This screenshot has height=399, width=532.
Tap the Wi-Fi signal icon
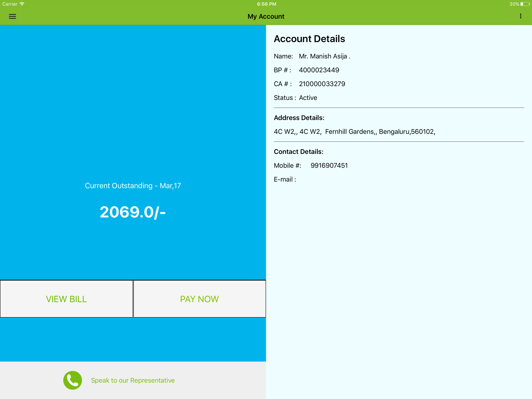point(22,4)
